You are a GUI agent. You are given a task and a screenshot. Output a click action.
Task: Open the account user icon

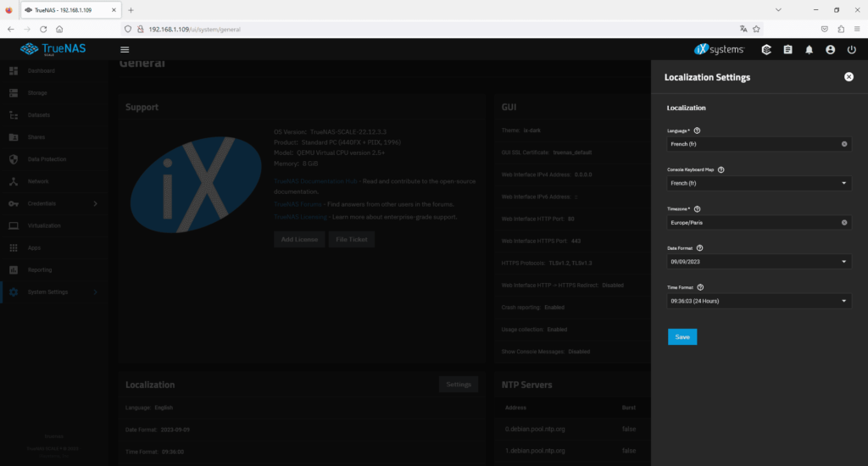point(830,50)
